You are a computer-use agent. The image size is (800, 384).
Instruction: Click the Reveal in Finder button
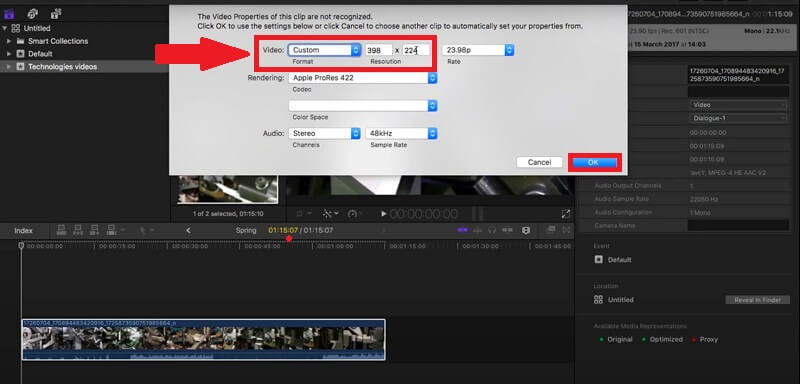coord(758,300)
